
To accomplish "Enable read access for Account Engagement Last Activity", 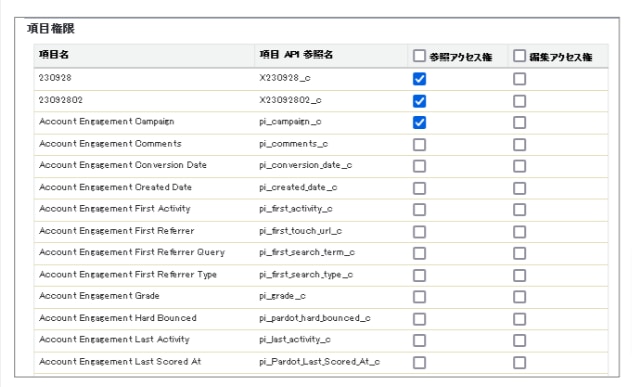I will point(419,341).
